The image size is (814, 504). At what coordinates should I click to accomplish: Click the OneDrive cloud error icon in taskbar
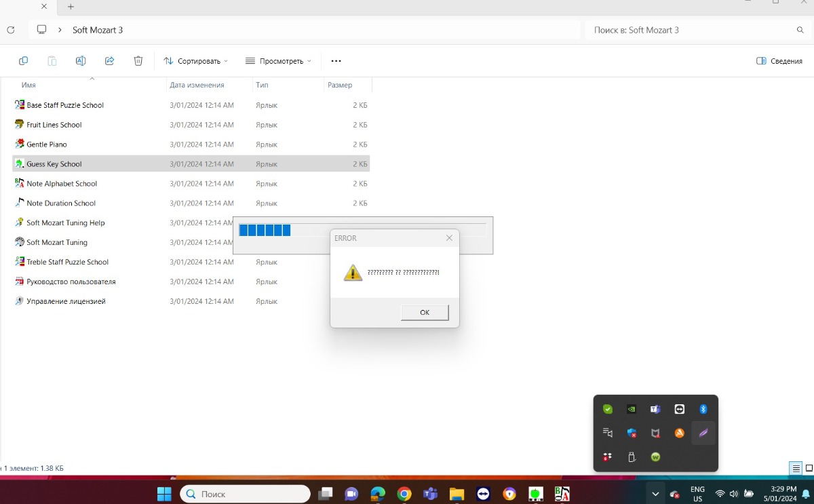(x=675, y=494)
